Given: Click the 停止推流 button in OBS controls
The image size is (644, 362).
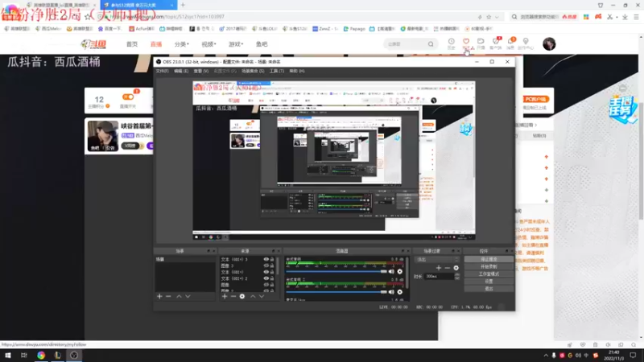Looking at the screenshot, I should pyautogui.click(x=489, y=259).
